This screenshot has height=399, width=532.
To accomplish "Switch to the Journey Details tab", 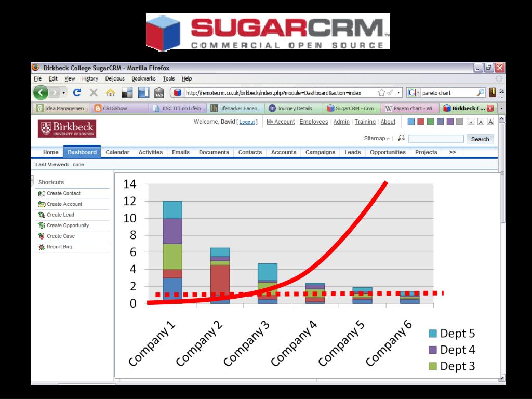I will coord(294,108).
